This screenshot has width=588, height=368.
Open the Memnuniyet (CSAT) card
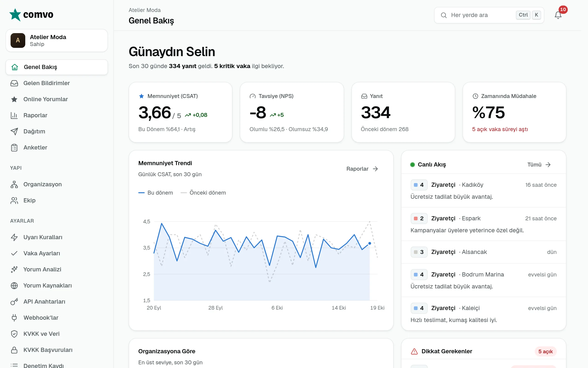(181, 112)
